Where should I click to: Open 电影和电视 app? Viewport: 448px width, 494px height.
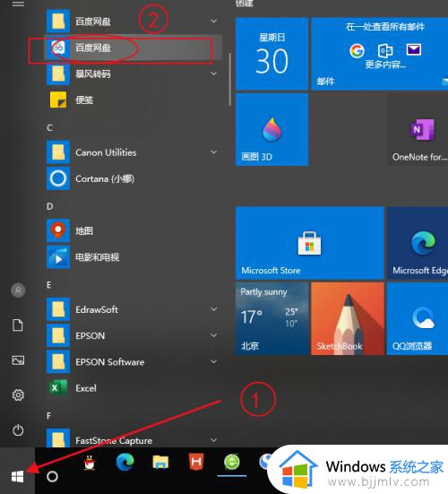pos(134,257)
